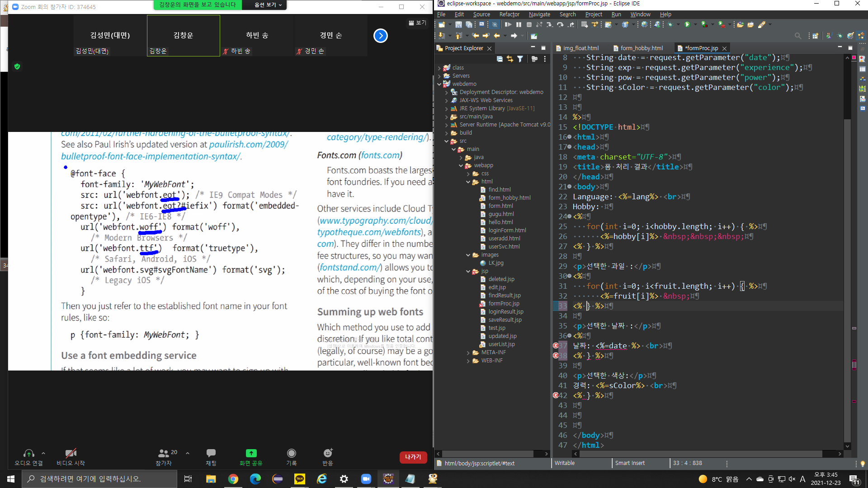Open Chrome from the Windows taskbar
The height and width of the screenshot is (488, 868).
(x=233, y=479)
